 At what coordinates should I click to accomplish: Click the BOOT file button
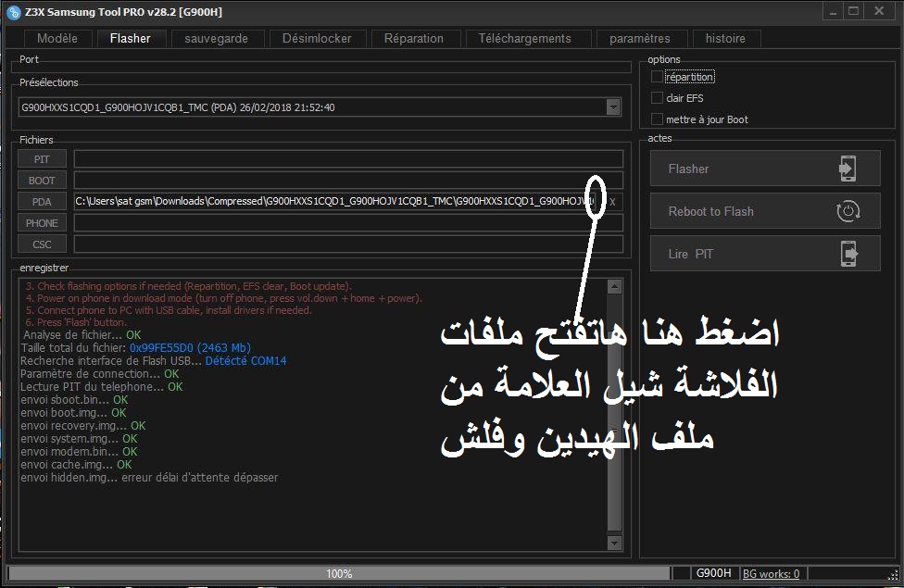[x=42, y=181]
